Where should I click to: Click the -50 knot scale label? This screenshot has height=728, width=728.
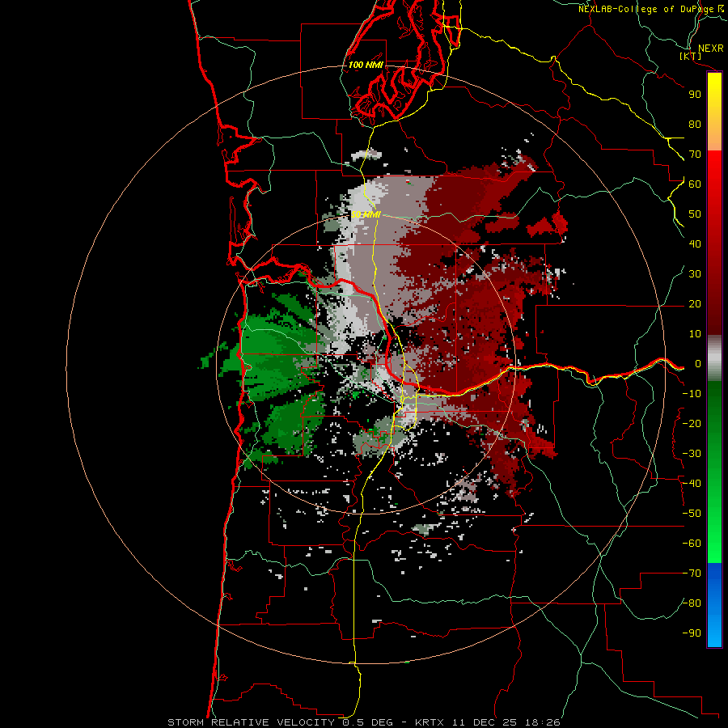point(692,514)
